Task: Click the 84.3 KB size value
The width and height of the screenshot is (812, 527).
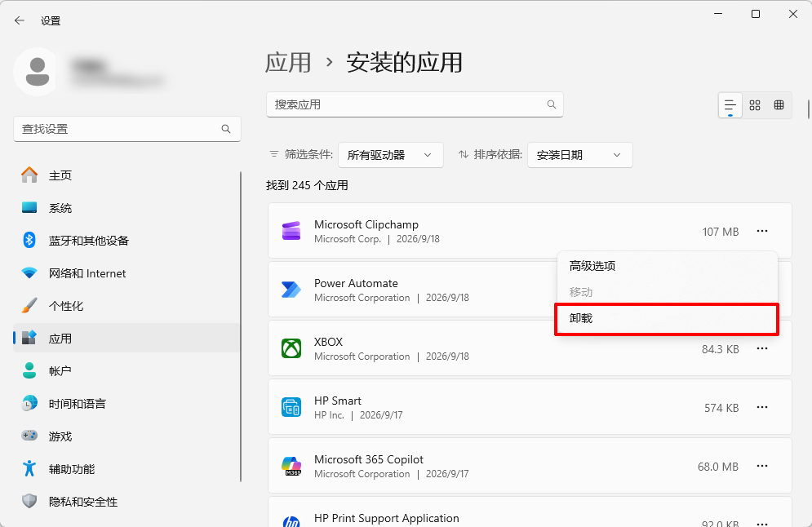Action: point(721,349)
